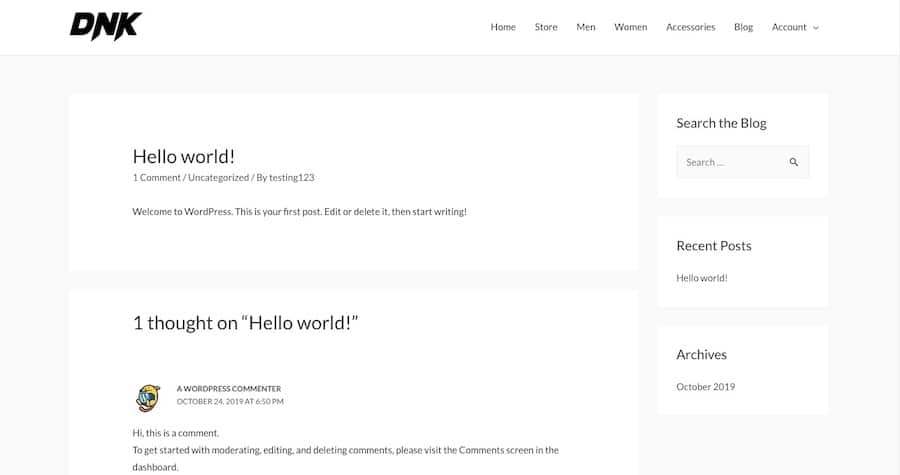Screen dimensions: 900x475
Task: Open the Uncategorized category link
Action: tap(218, 178)
